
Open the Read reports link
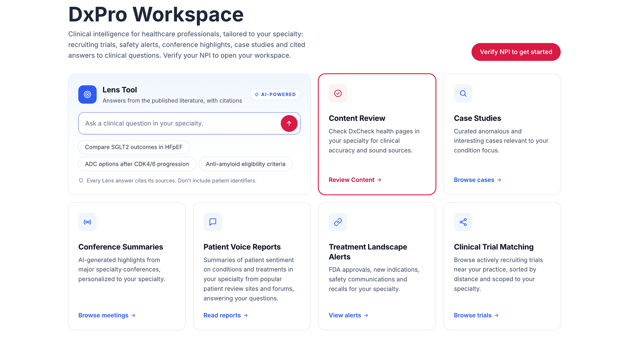coord(226,315)
